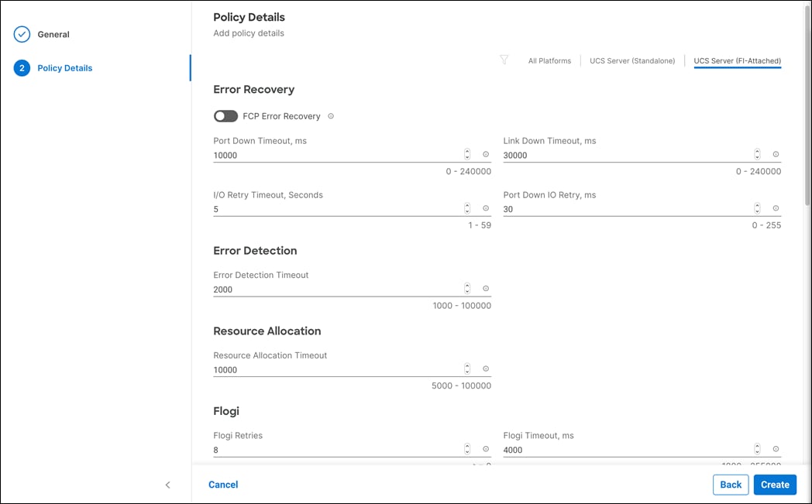The height and width of the screenshot is (504, 812).
Task: Switch to the All Platforms tab
Action: click(549, 60)
